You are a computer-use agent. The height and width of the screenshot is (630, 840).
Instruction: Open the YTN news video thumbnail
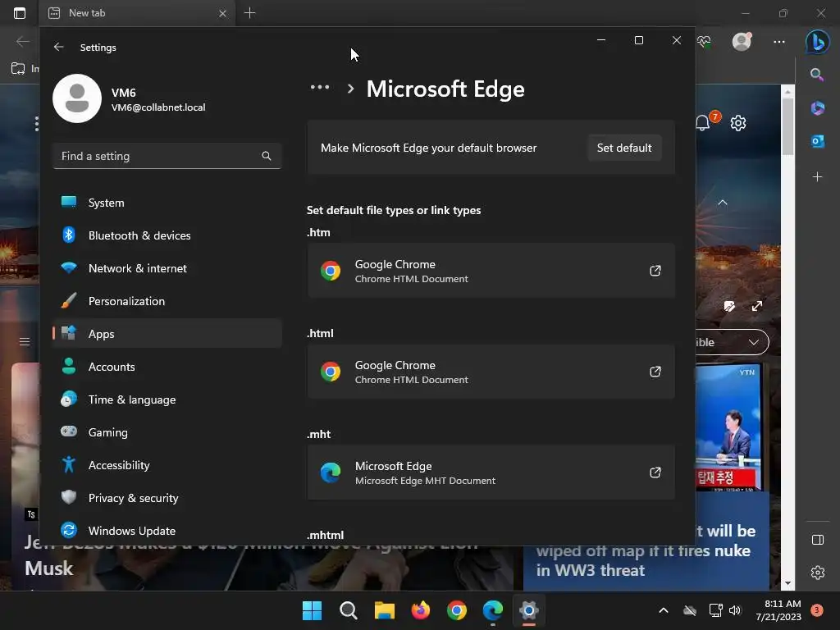[x=729, y=427]
